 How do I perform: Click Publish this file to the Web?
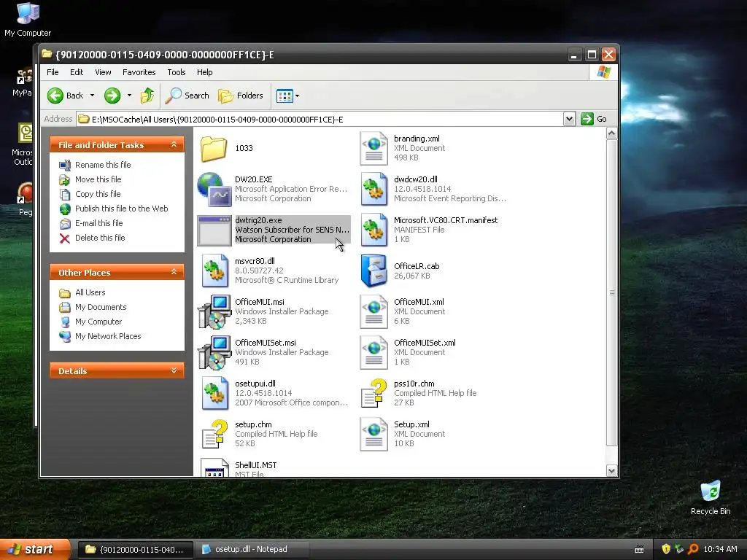tap(122, 209)
